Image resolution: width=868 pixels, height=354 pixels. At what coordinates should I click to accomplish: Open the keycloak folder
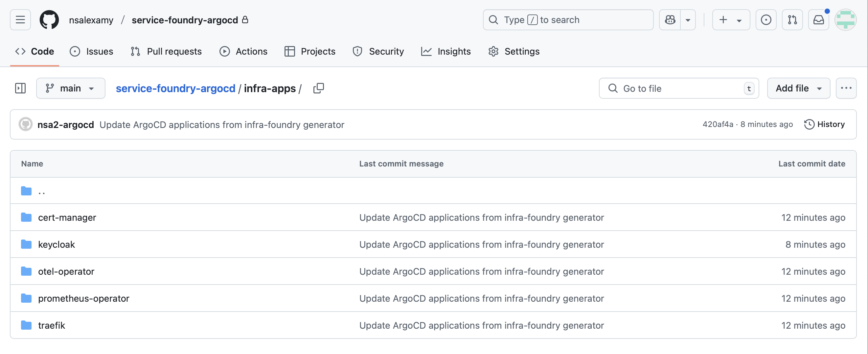point(56,244)
